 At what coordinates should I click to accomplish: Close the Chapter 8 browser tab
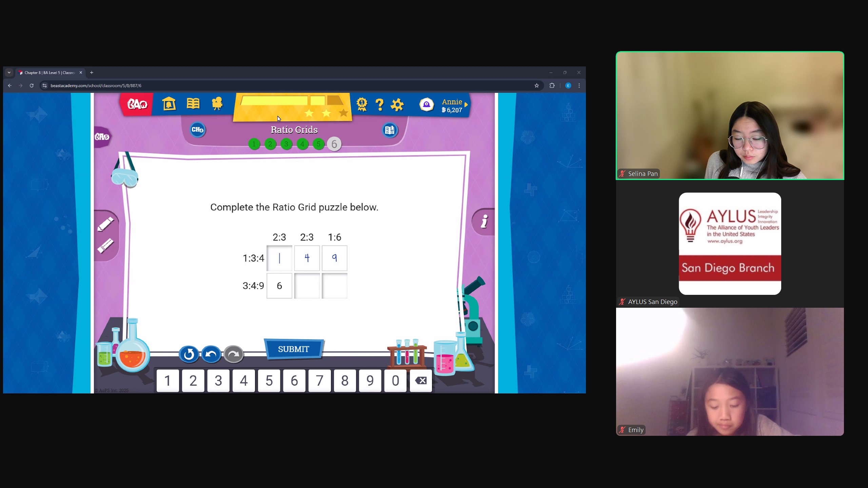[81, 73]
